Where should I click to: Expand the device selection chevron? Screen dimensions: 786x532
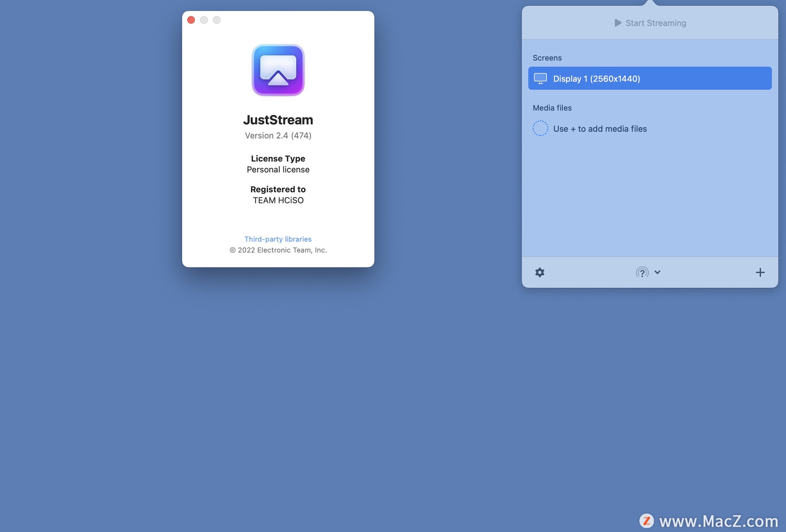click(657, 272)
